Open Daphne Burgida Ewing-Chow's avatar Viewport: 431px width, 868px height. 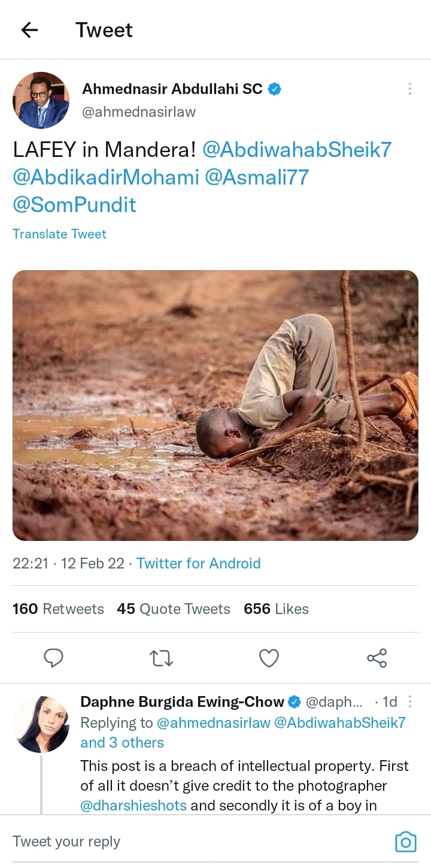pos(41,724)
